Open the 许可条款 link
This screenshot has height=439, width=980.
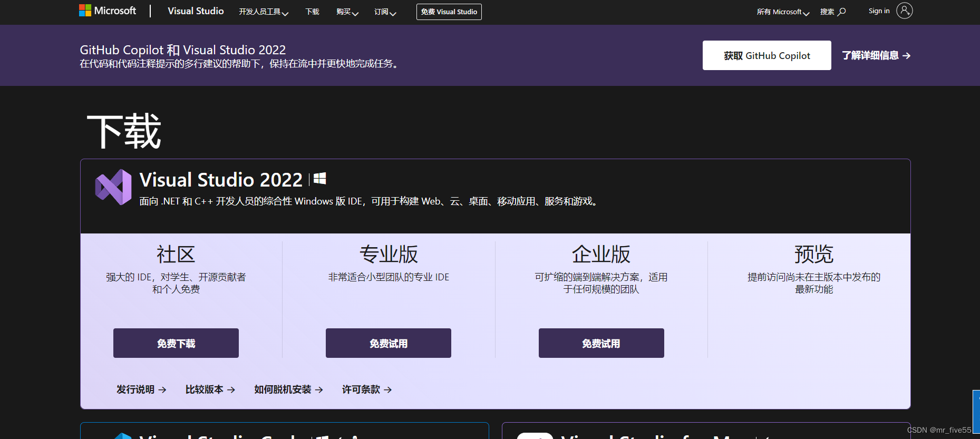tap(367, 389)
